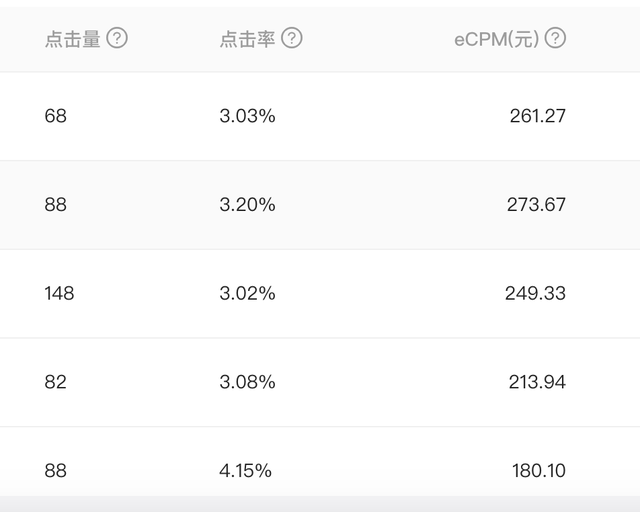Click the 点击量 column header

coord(73,39)
